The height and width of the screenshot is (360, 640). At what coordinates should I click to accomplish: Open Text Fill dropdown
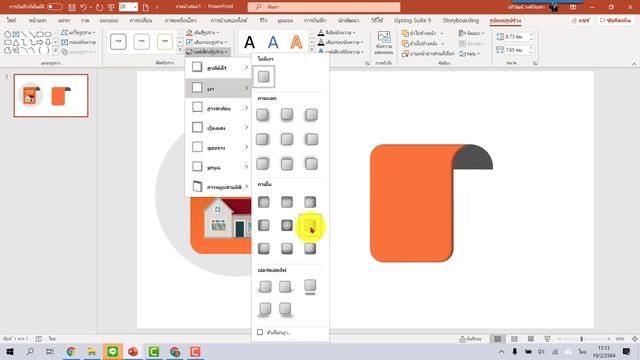point(337,32)
